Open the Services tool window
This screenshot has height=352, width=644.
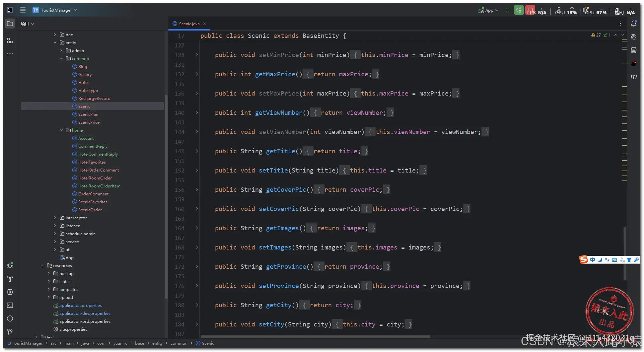click(x=10, y=292)
